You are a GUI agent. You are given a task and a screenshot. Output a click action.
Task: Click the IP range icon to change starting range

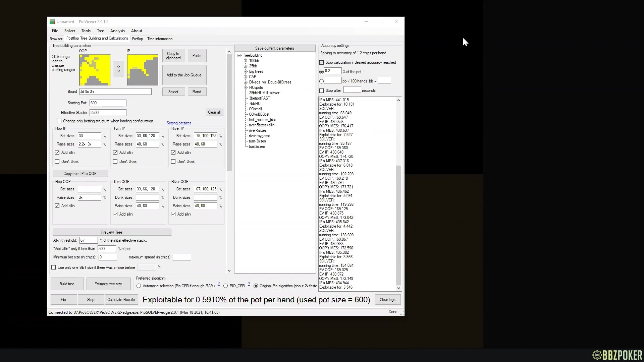tap(142, 70)
